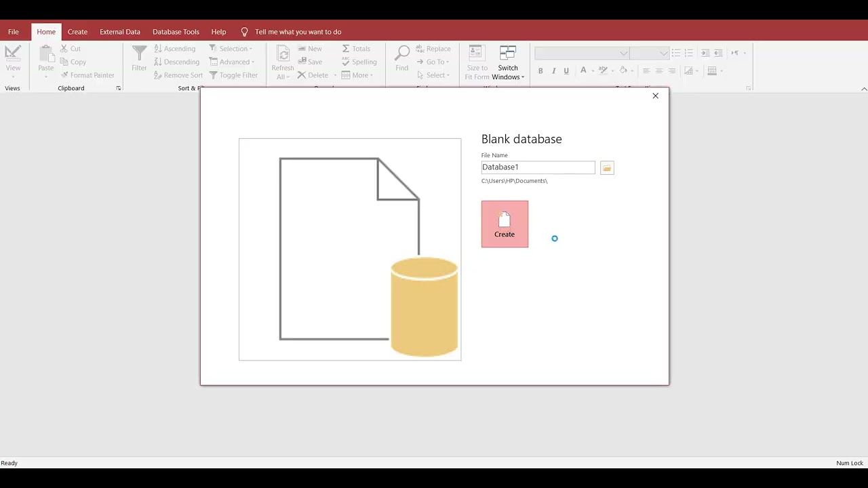Click the Copy command

point(73,62)
